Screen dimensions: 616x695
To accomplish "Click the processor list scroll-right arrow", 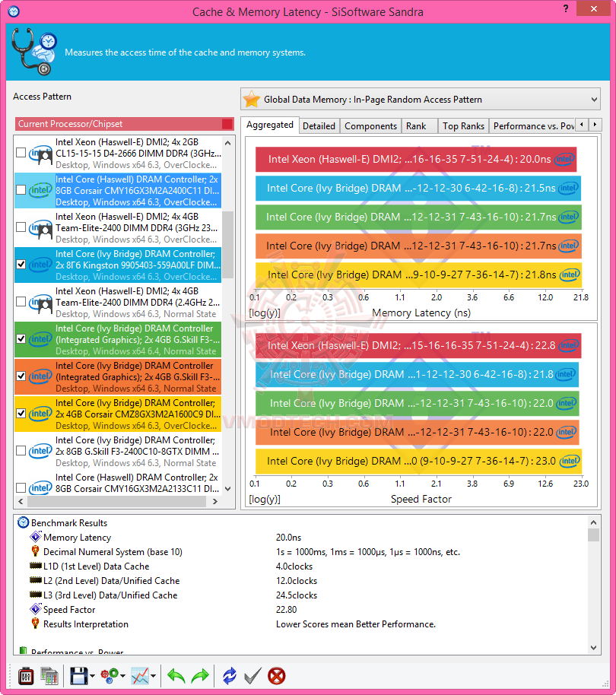I will [x=215, y=501].
